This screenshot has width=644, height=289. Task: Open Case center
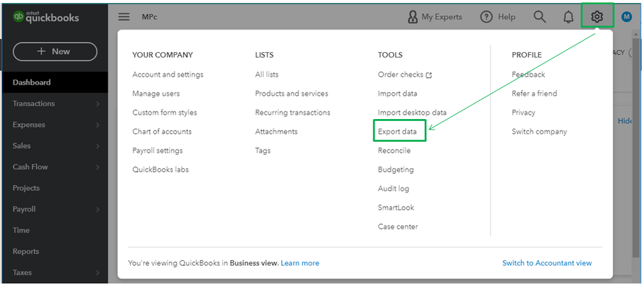[398, 227]
